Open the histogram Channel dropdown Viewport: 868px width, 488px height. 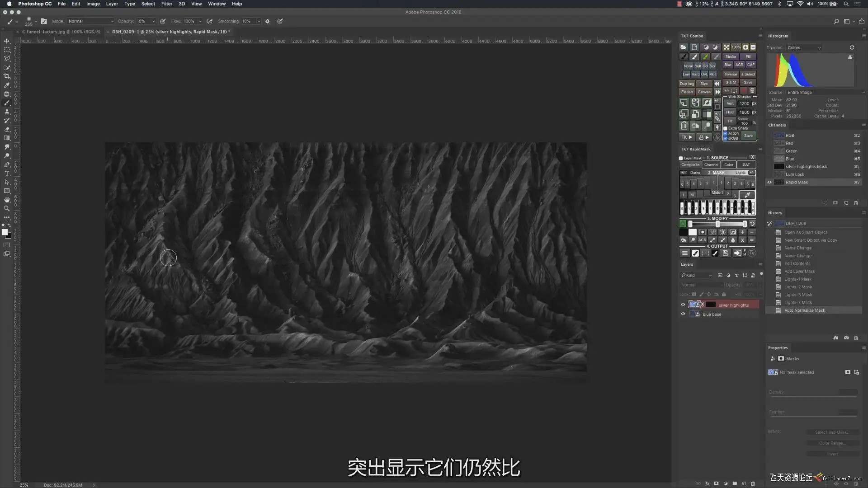804,48
